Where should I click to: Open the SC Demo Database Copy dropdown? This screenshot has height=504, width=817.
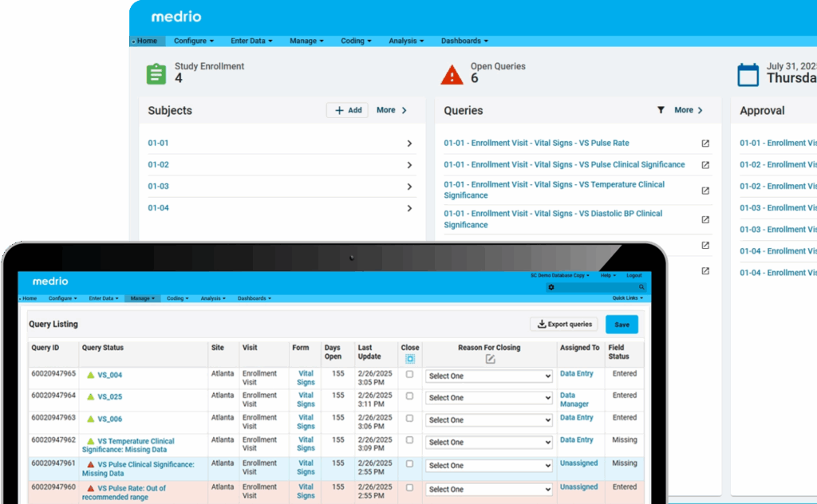[x=560, y=275]
